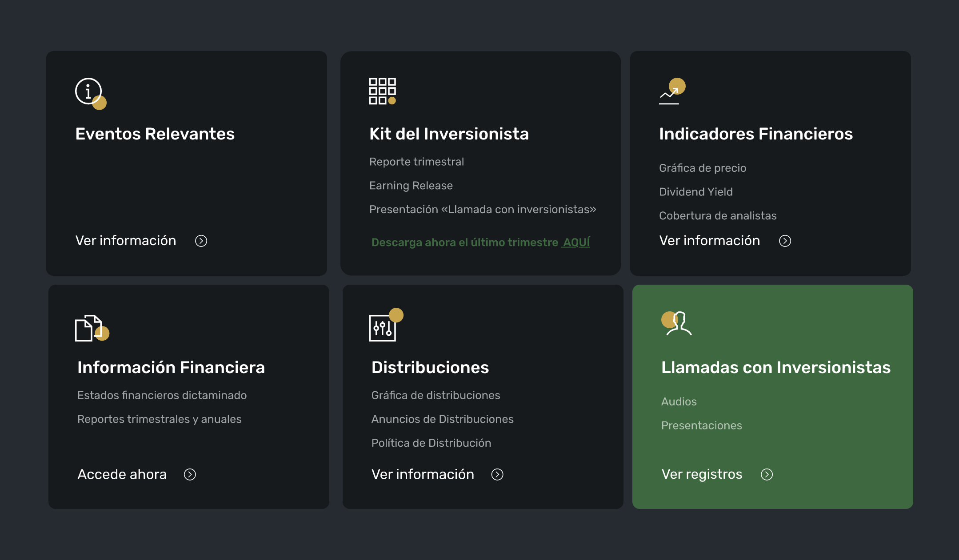Image resolution: width=959 pixels, height=560 pixels.
Task: Open the Kit del Inversionista heading
Action: click(449, 134)
